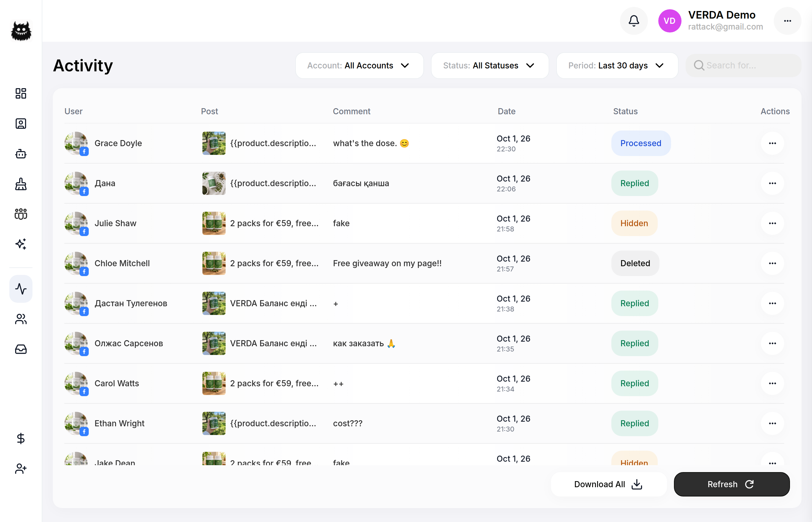Open the users icon in sidebar
This screenshot has height=522, width=812.
[x=21, y=319]
